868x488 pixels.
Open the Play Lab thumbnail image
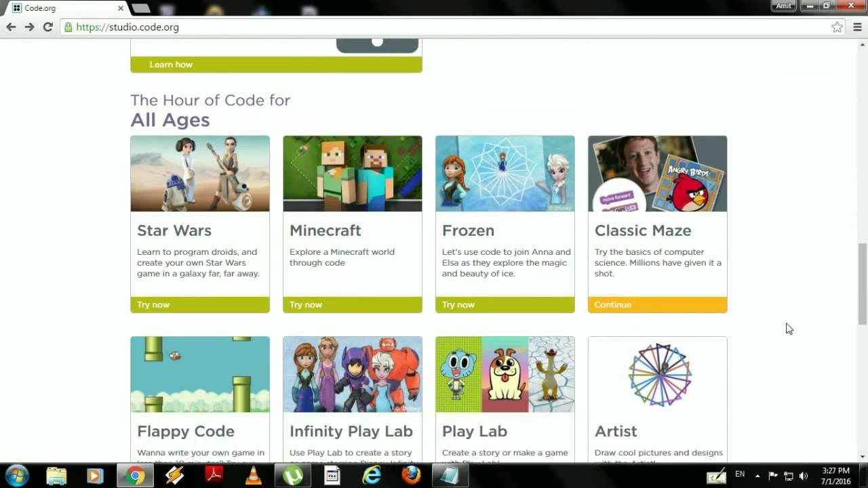tap(505, 374)
